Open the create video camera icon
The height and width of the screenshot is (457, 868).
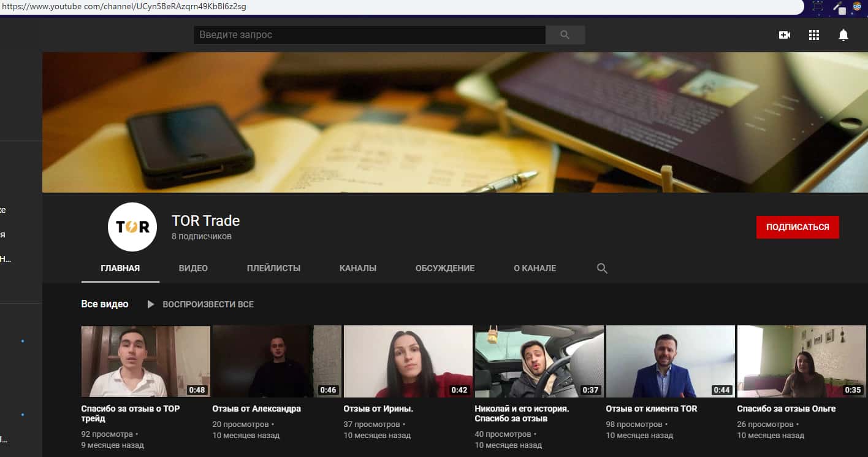784,35
